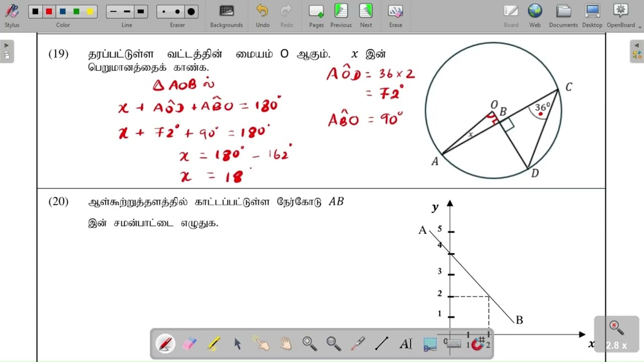Select the Laser pointer tool
This screenshot has height=362, width=644.
pyautogui.click(x=358, y=344)
